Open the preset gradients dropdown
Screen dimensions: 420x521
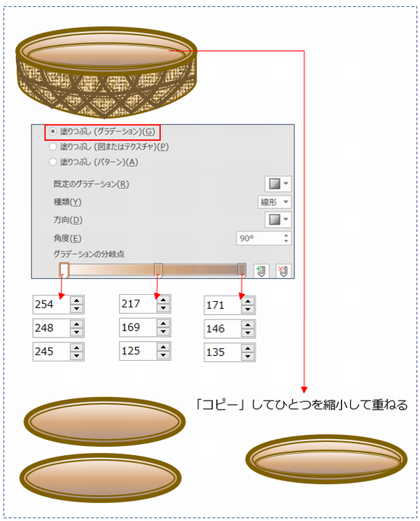[x=278, y=183]
